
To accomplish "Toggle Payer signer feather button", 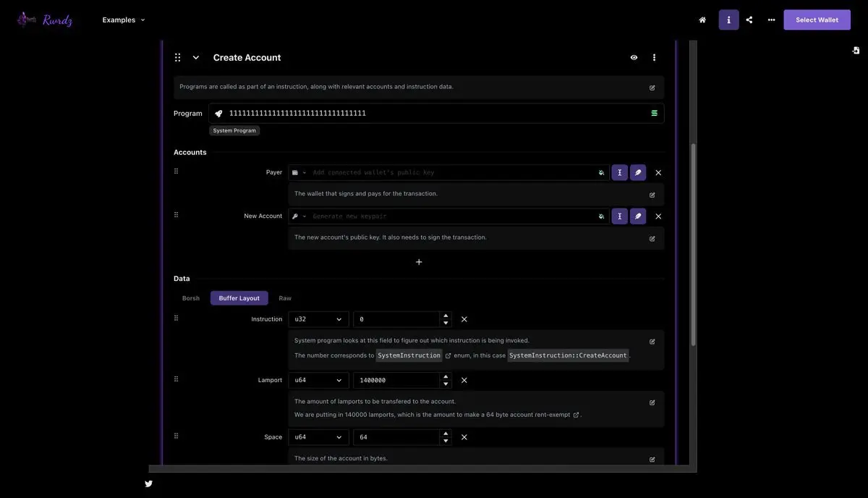I will (638, 172).
